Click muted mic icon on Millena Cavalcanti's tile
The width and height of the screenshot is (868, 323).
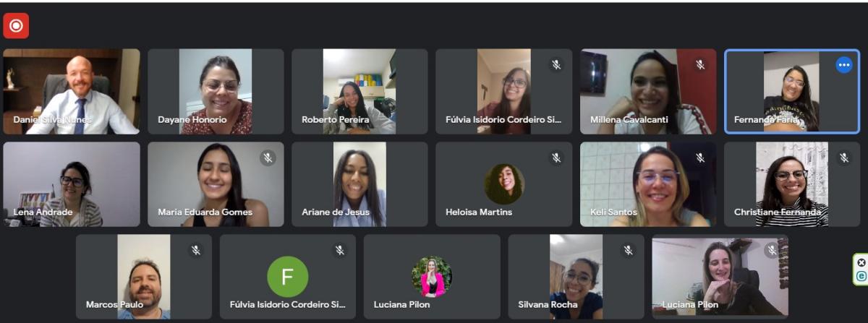[x=700, y=65]
